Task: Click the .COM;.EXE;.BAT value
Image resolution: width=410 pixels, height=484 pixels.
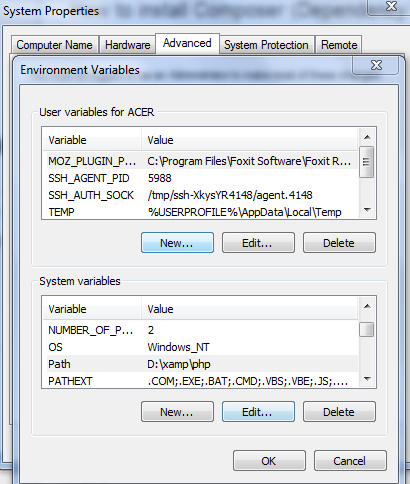Action: (248, 381)
